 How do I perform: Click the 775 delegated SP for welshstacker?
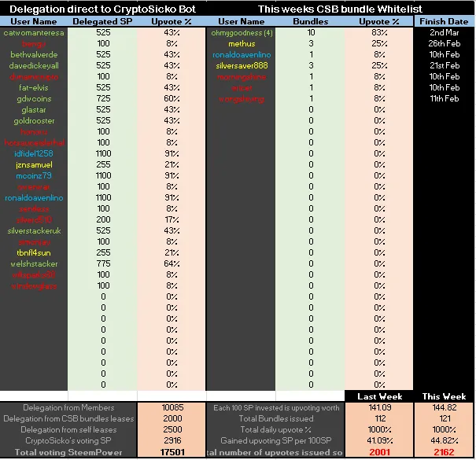pyautogui.click(x=103, y=263)
